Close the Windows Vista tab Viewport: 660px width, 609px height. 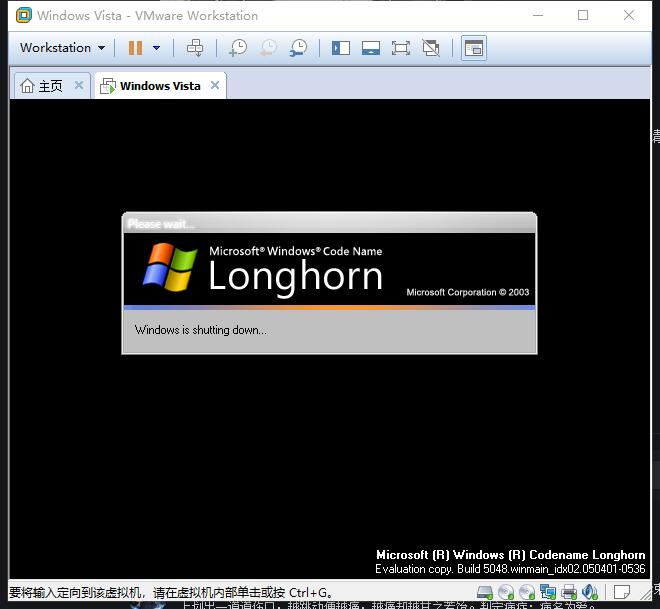pos(215,85)
